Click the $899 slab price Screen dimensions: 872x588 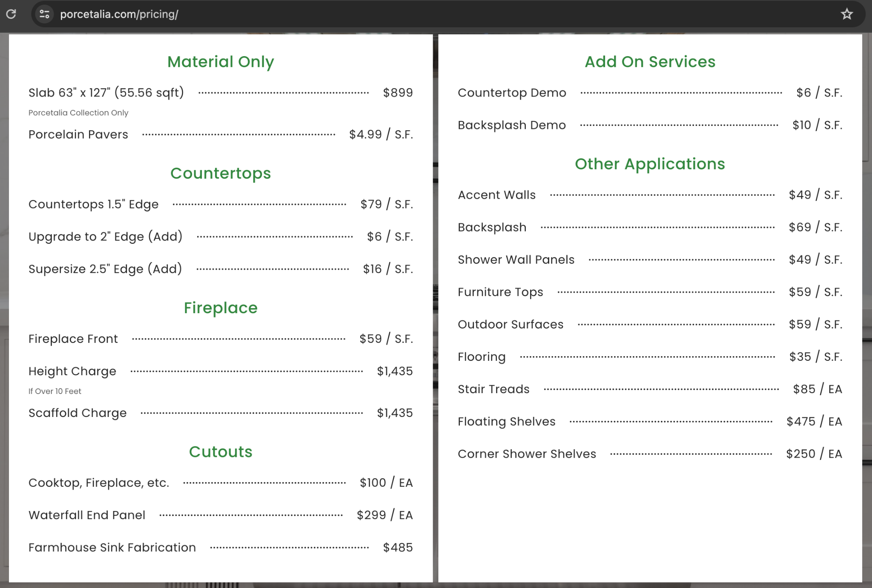(x=398, y=92)
